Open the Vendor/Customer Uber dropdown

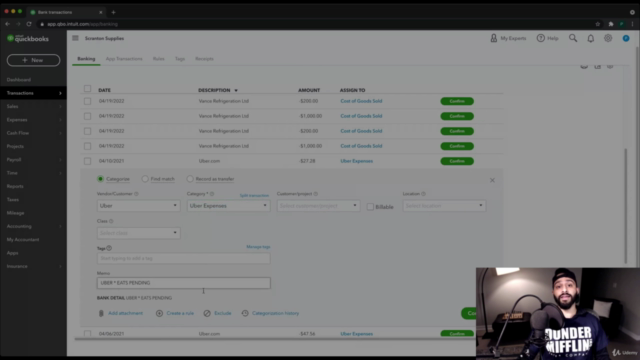(x=139, y=206)
